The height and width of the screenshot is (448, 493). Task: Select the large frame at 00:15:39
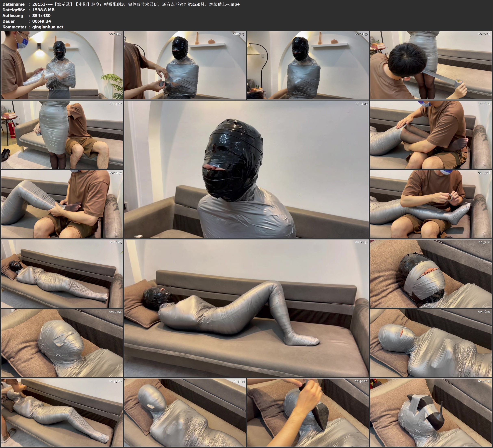pos(246,169)
